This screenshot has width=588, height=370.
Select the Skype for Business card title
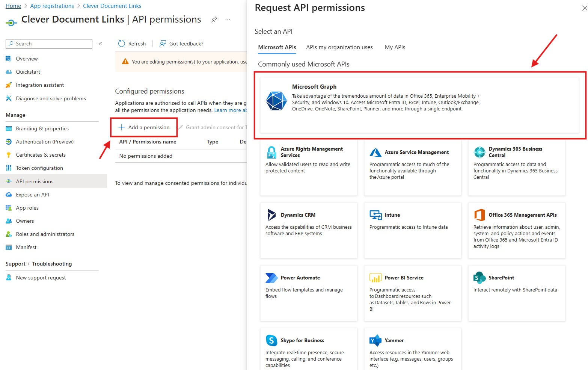point(302,340)
